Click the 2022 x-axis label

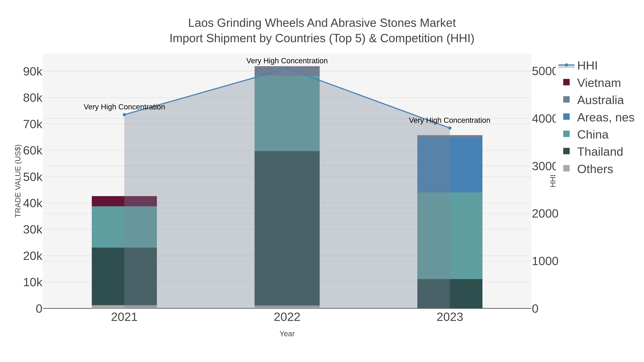[x=287, y=317]
